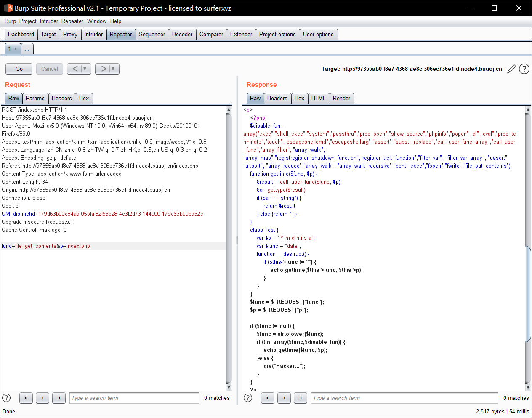The image size is (532, 418).
Task: Select the Repeater tool tab
Action: tap(121, 35)
